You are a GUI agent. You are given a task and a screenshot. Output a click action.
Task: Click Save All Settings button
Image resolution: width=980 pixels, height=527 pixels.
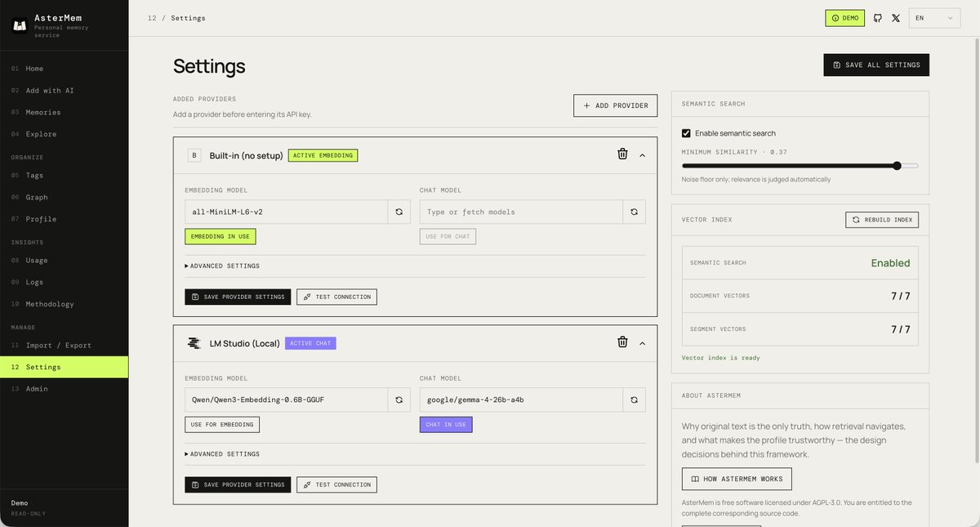pyautogui.click(x=876, y=65)
